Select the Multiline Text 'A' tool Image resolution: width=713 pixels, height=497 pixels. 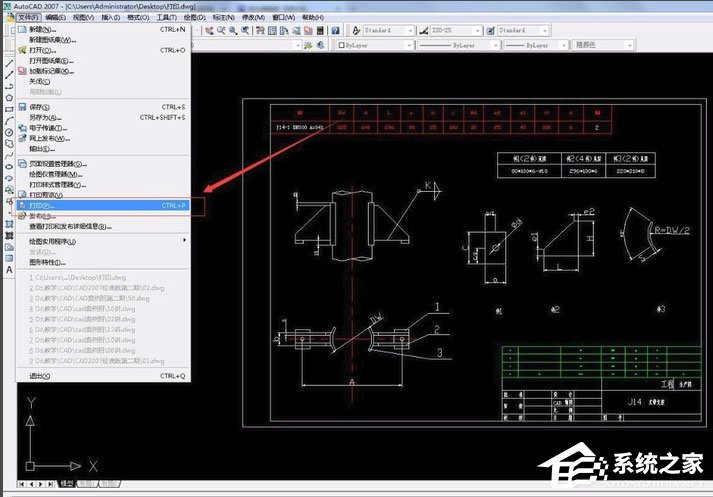click(9, 270)
